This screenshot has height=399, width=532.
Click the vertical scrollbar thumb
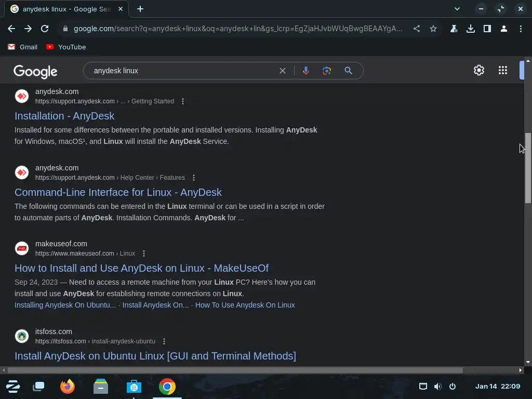[528, 168]
